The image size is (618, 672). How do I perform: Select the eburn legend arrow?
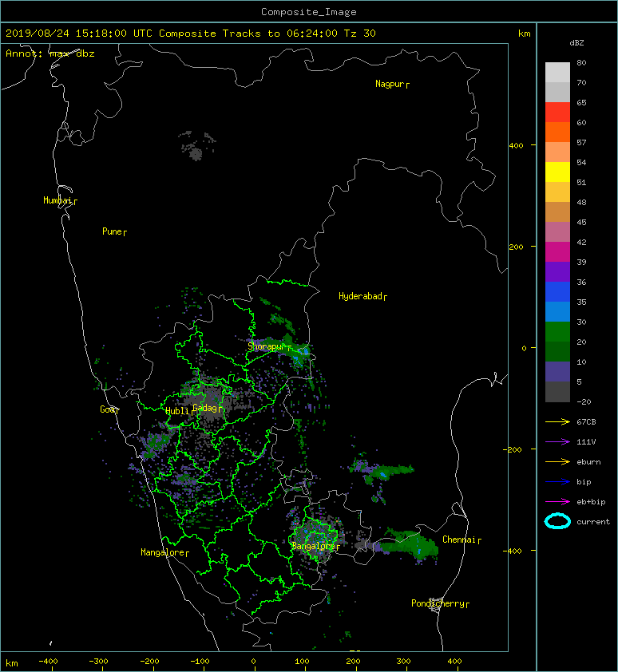click(x=557, y=462)
